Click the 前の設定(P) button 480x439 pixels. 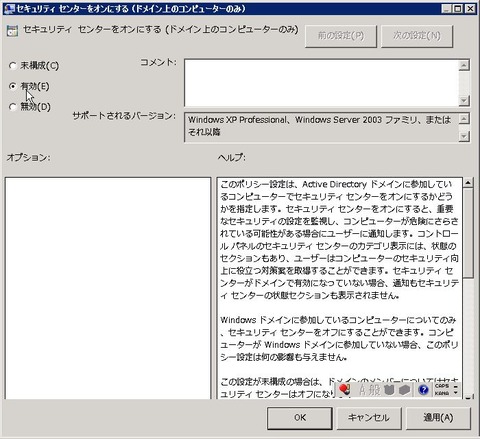pos(341,35)
